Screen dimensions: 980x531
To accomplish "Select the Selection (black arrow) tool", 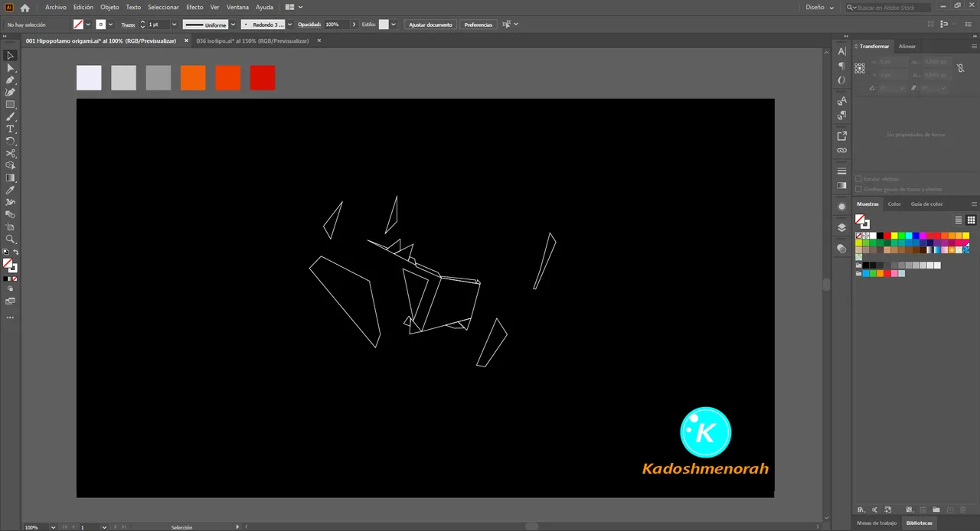I will click(x=11, y=56).
